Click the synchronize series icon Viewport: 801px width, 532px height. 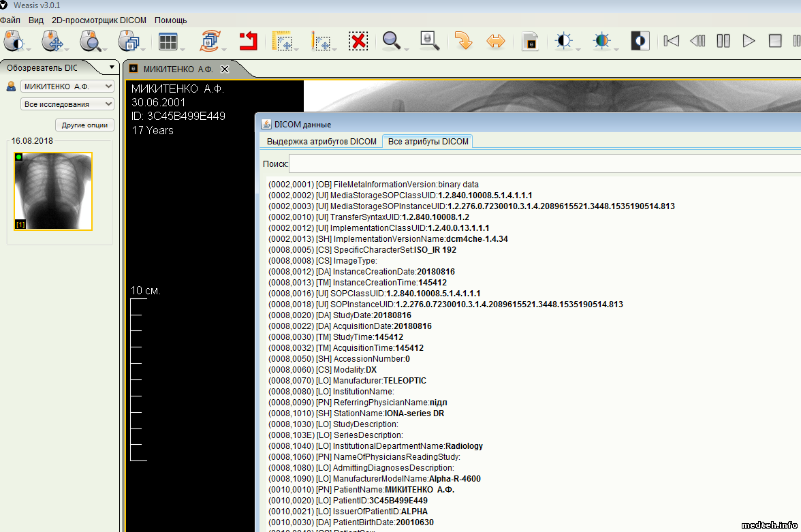tap(210, 42)
